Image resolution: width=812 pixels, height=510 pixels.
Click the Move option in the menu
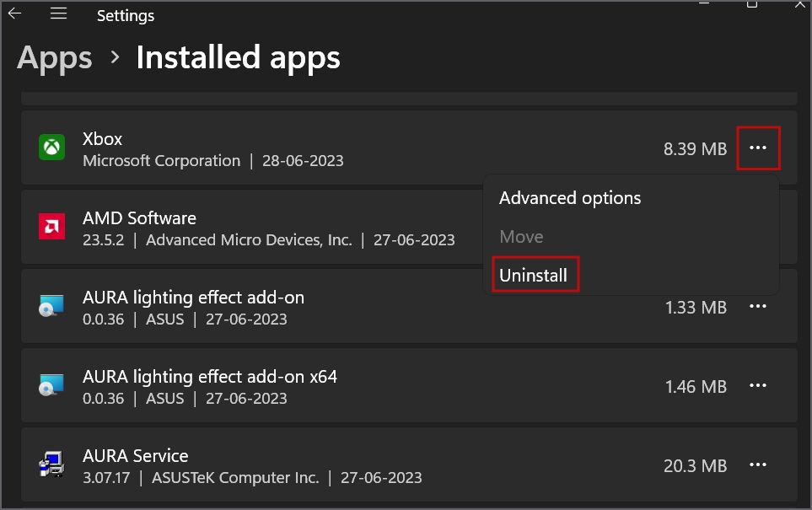pos(520,236)
